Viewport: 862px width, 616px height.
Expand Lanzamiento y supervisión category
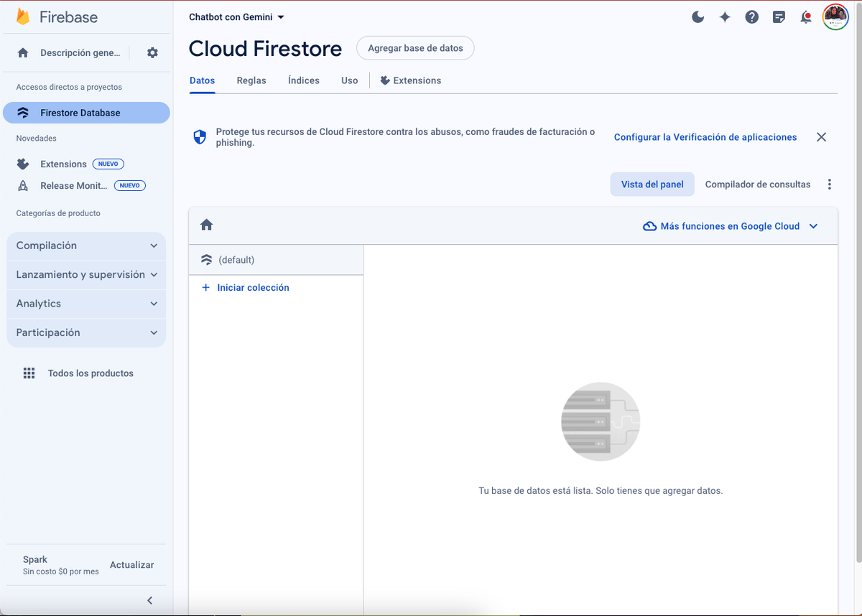click(86, 274)
